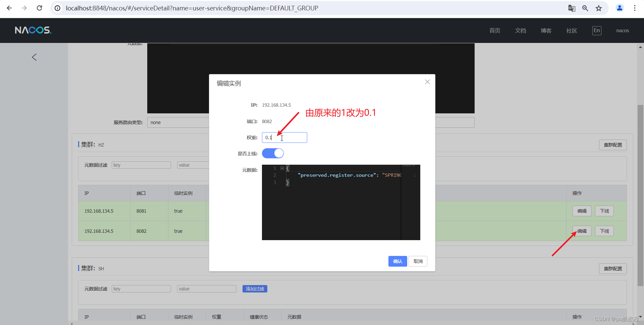
Task: Open 集群配置 for cluster HZ
Action: click(x=613, y=145)
